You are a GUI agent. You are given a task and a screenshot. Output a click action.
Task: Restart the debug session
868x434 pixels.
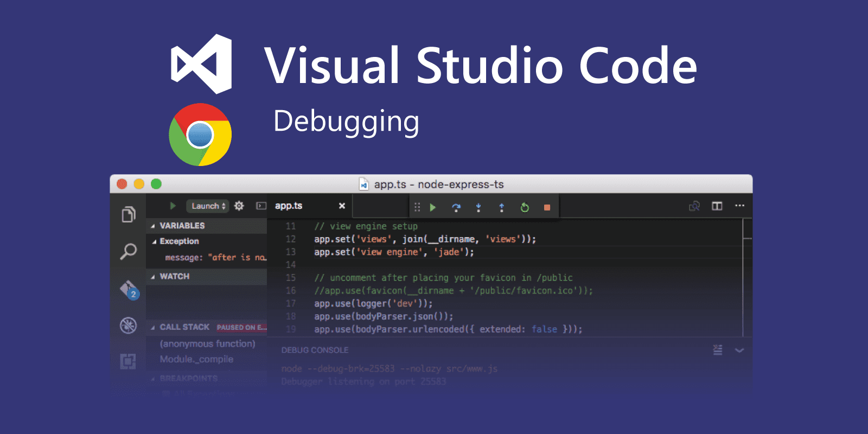tap(525, 207)
